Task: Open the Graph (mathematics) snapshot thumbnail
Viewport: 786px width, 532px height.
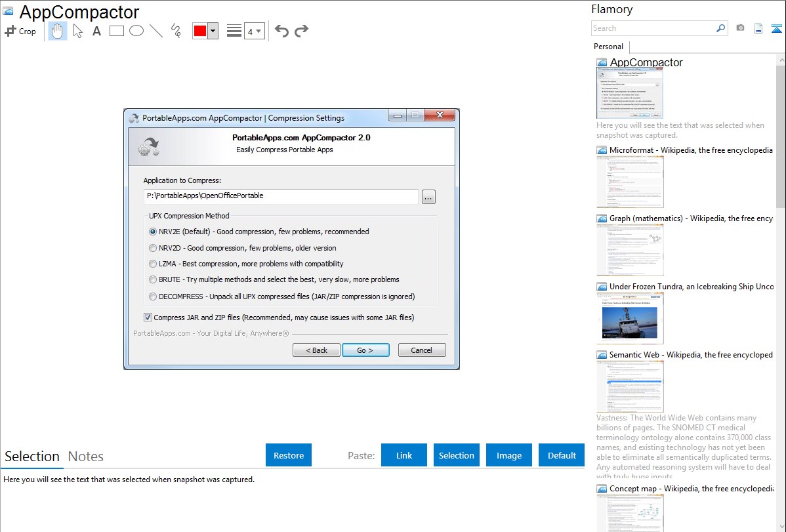Action: (x=630, y=250)
